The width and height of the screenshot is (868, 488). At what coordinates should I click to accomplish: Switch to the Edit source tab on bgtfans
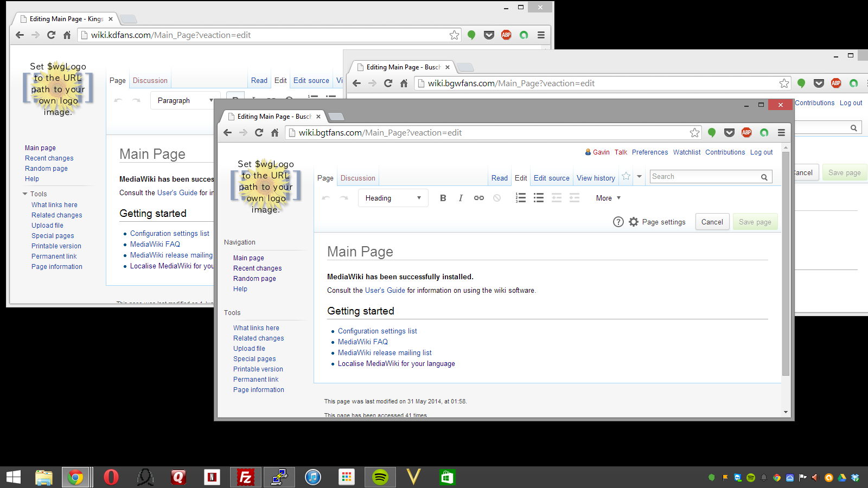[551, 178]
